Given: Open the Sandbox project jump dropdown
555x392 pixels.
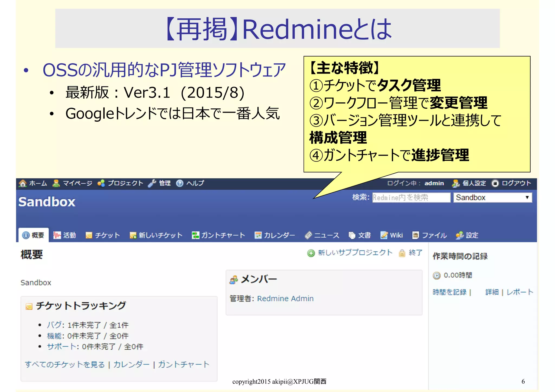Looking at the screenshot, I should 493,197.
